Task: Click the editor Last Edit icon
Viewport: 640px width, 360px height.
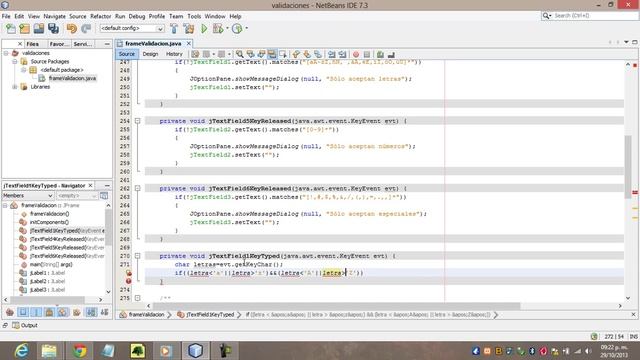Action: (195, 54)
